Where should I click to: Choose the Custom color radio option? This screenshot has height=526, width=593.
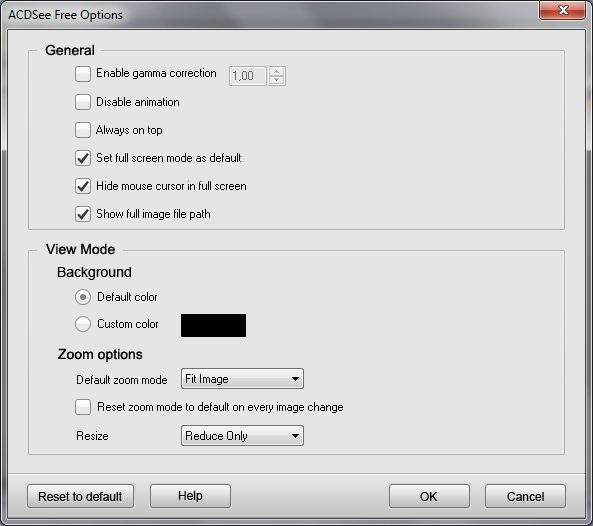pyautogui.click(x=83, y=324)
